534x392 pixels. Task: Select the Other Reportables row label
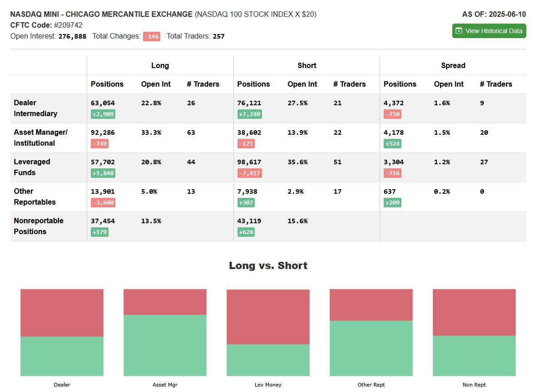tap(35, 197)
